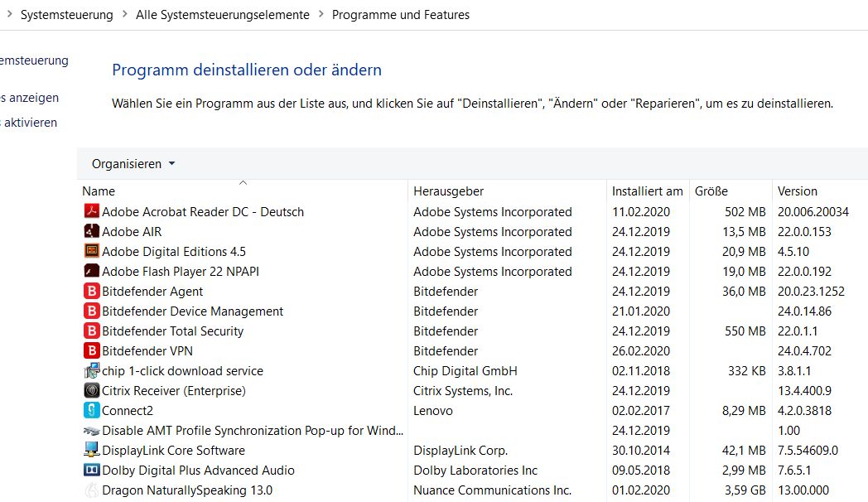
Task: Select Bitdefender Device Management name
Action: [193, 311]
